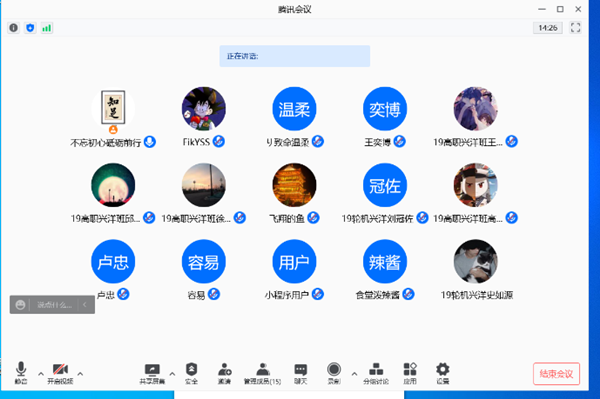The image size is (600, 399).
Task: Click the name label 19轮机兴洋史如源
Action: click(x=476, y=295)
